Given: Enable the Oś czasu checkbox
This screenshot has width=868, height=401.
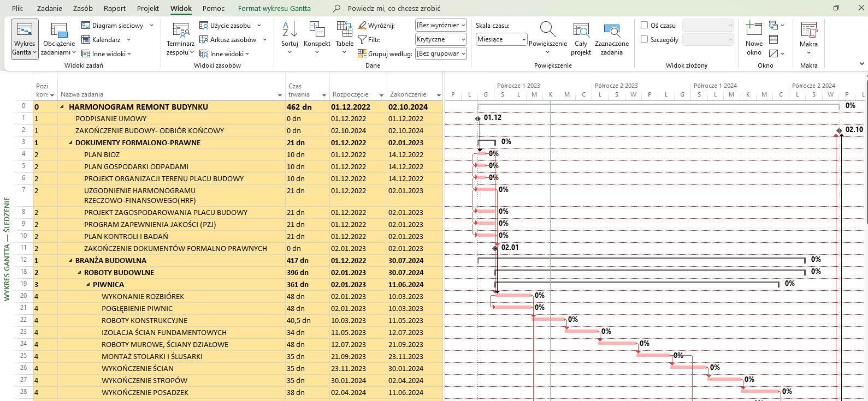Looking at the screenshot, I should coord(645,25).
